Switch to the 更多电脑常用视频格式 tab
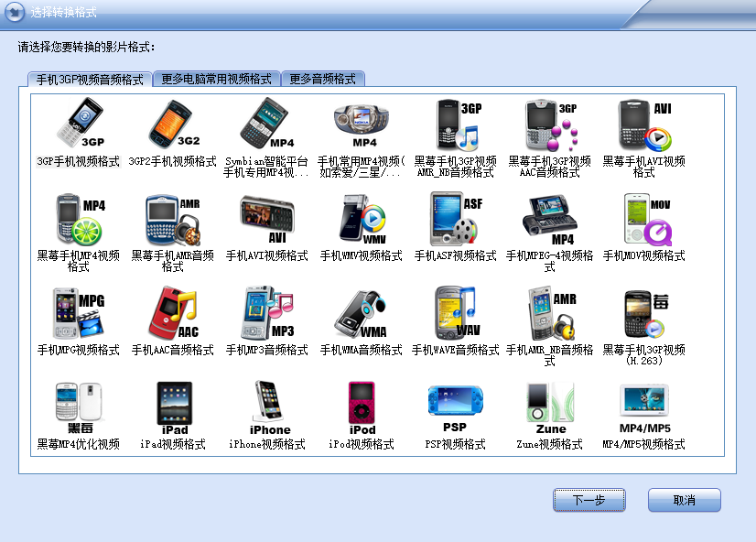This screenshot has width=756, height=542. [x=219, y=79]
